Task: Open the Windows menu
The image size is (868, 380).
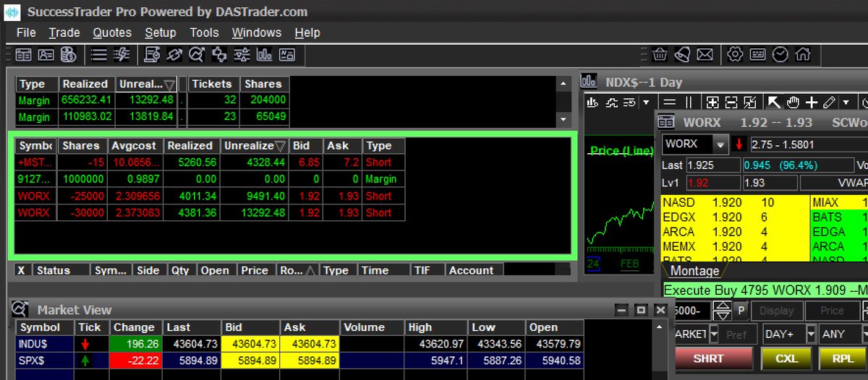Action: coord(257,33)
